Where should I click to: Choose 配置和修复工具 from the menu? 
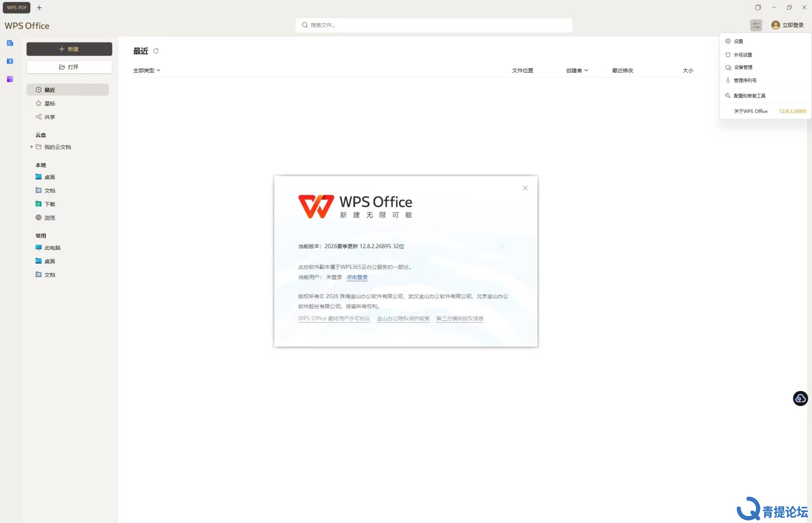pyautogui.click(x=765, y=96)
